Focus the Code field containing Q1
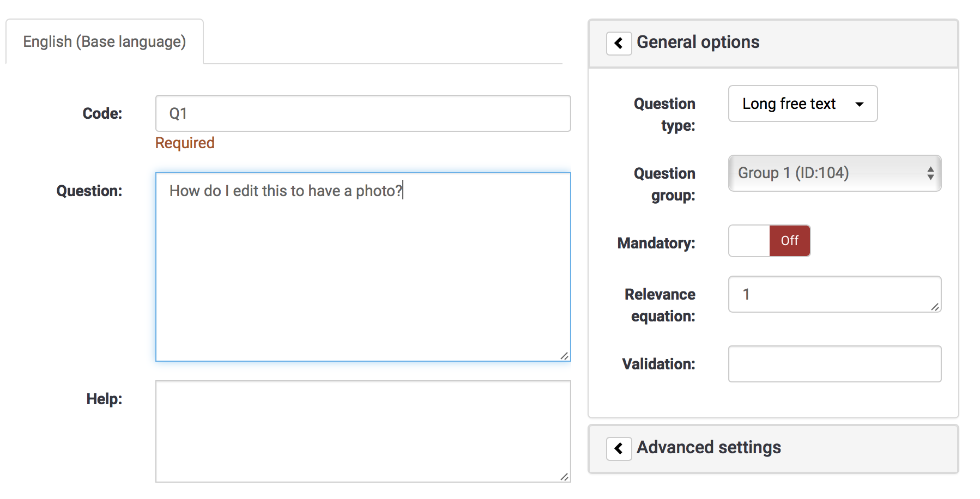Image resolution: width=980 pixels, height=499 pixels. (x=362, y=113)
